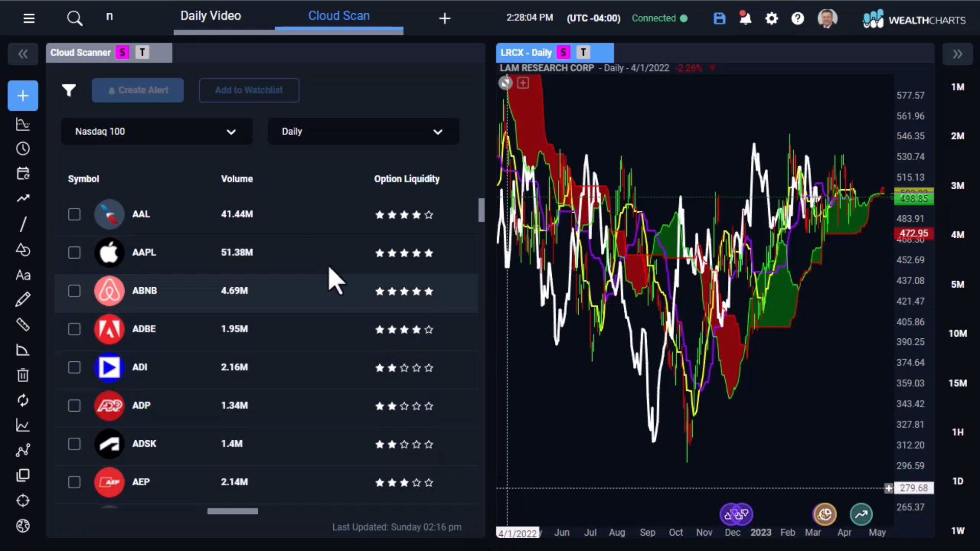
Task: Click the scanner table horizontal scrollbar
Action: coord(233,511)
